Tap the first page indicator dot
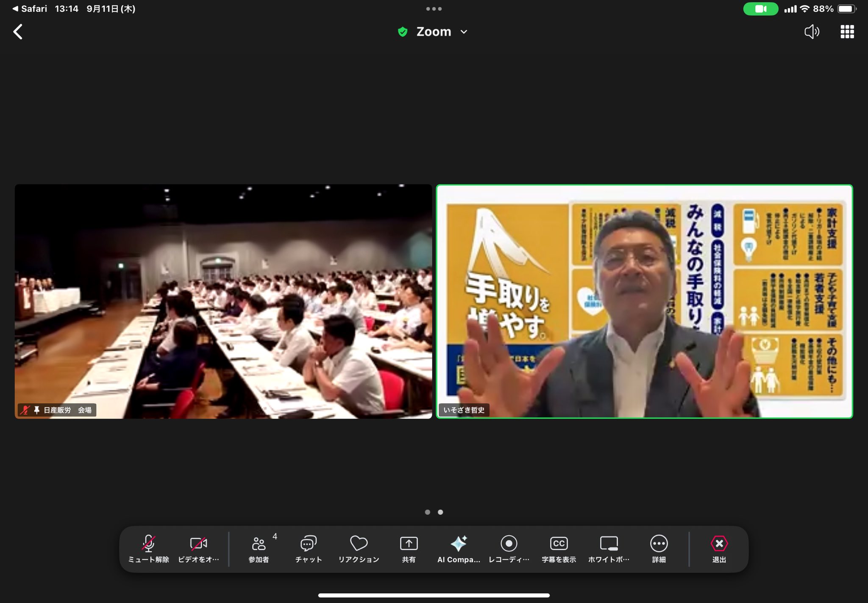This screenshot has height=603, width=868. click(427, 512)
